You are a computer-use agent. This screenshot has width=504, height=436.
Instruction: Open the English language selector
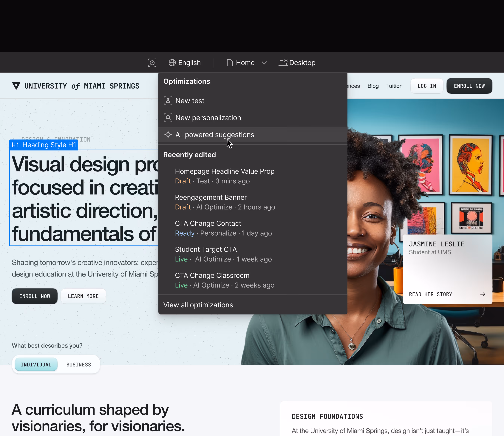click(189, 63)
